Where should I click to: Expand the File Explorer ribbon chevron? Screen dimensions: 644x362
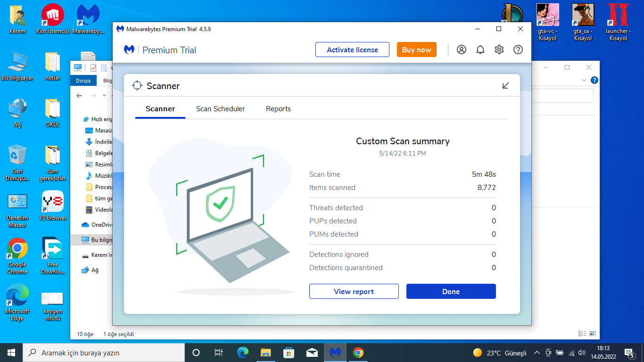click(x=585, y=80)
